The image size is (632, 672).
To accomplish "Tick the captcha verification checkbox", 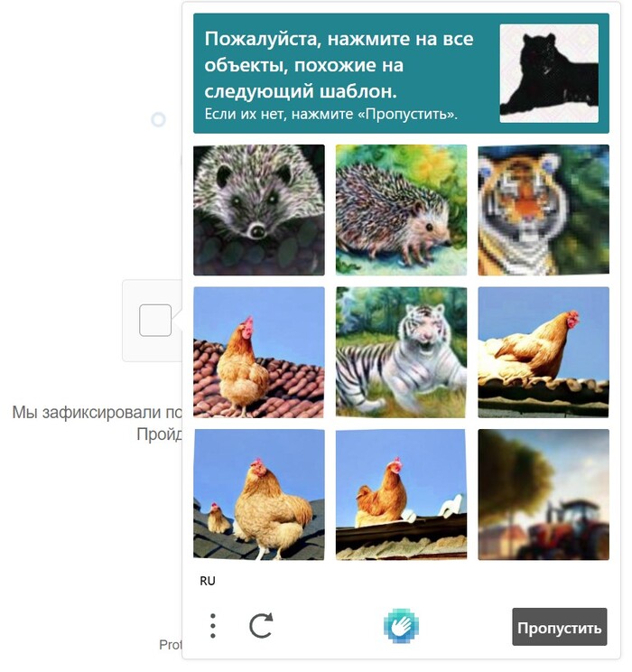I will point(155,321).
